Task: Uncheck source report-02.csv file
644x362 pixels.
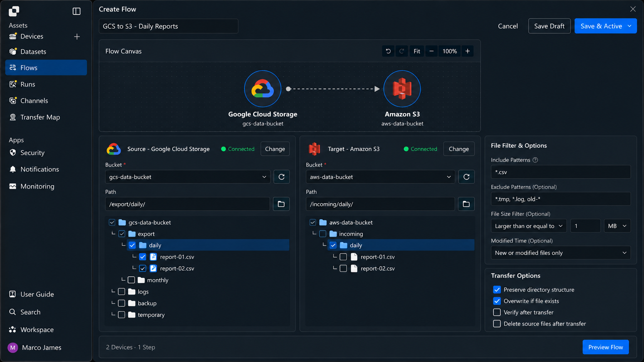Action: point(143,269)
